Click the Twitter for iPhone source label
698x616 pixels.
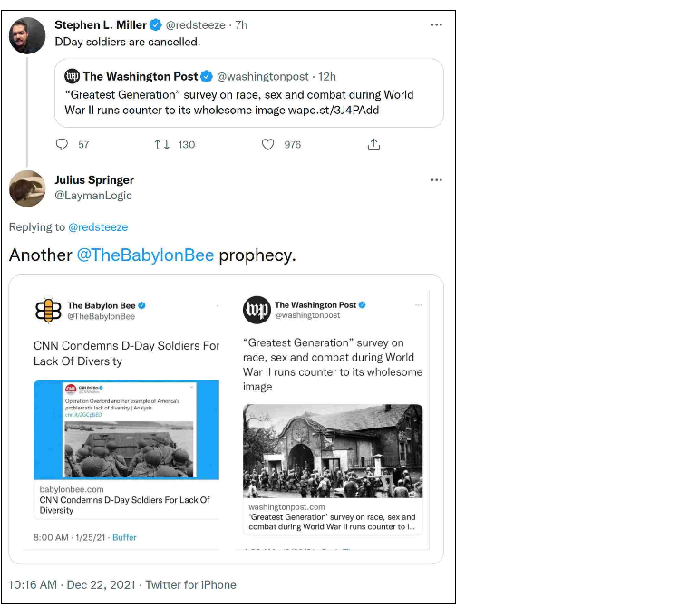190,585
